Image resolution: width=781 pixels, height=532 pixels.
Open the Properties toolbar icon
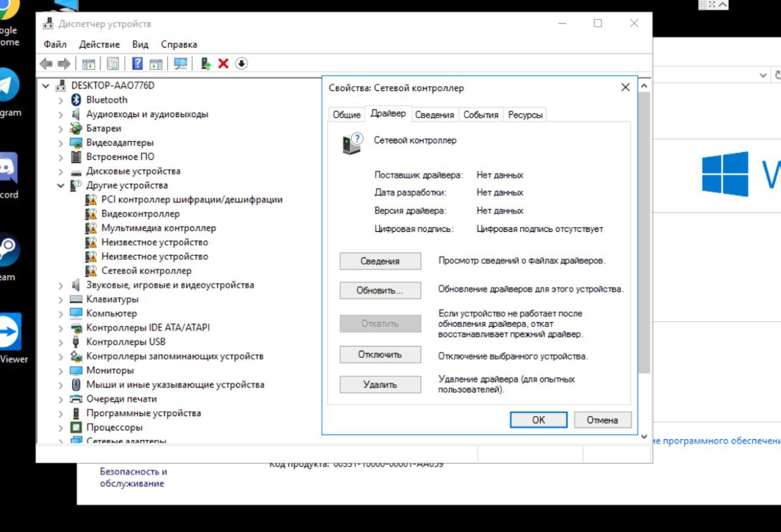click(x=113, y=63)
